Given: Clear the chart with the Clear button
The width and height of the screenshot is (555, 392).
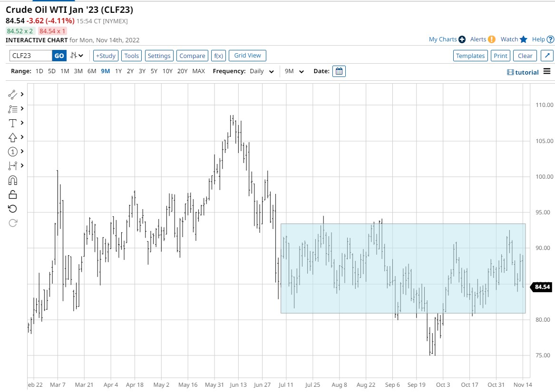Looking at the screenshot, I should coord(525,55).
